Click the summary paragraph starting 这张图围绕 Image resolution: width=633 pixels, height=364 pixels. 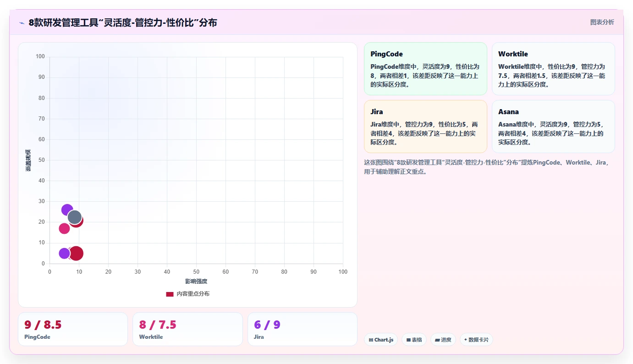(x=487, y=167)
